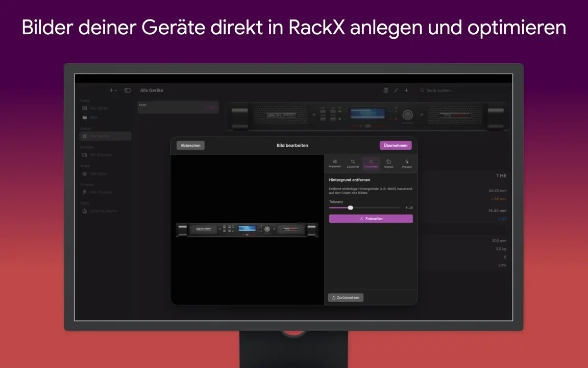588x368 pixels.
Task: Select Alle Inlays in the sidebar
Action: click(105, 173)
